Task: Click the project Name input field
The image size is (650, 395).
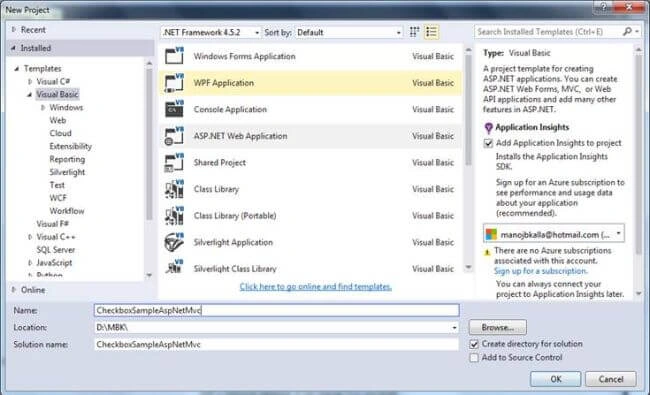Action: pyautogui.click(x=276, y=310)
